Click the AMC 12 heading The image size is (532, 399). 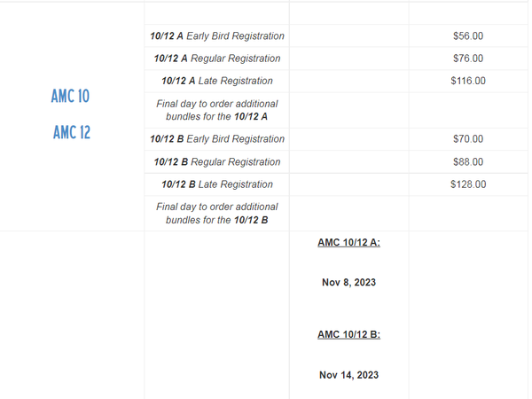[x=71, y=133]
